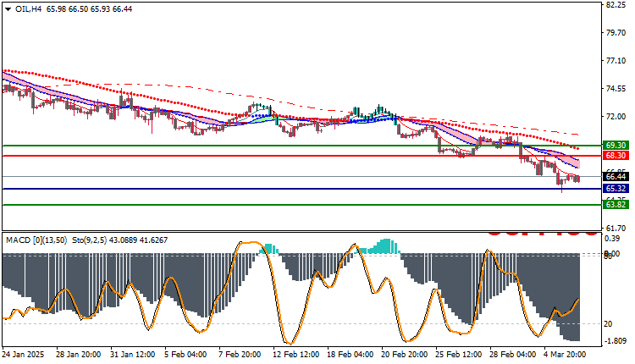This screenshot has width=635, height=364.
Task: Select the 12 Feb 12:00 time label
Action: [295, 355]
